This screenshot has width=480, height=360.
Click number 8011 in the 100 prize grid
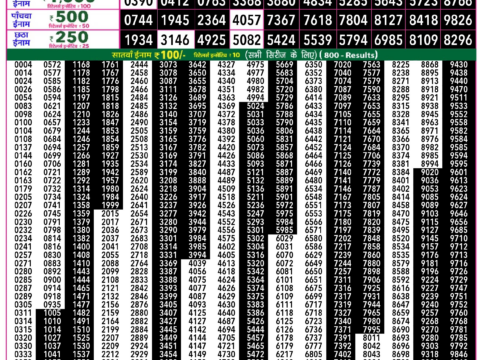pyautogui.click(x=372, y=338)
